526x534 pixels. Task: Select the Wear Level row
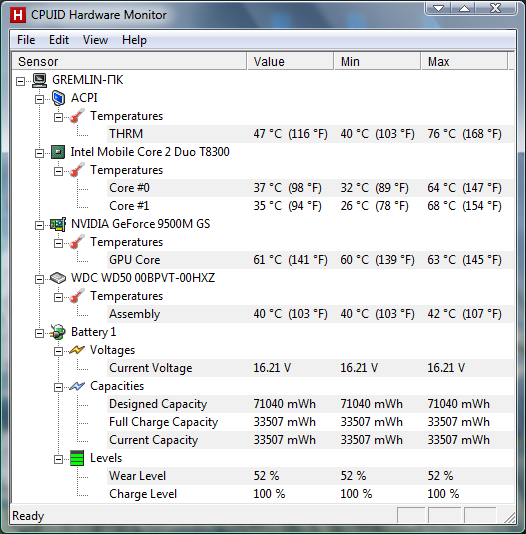pyautogui.click(x=310, y=476)
